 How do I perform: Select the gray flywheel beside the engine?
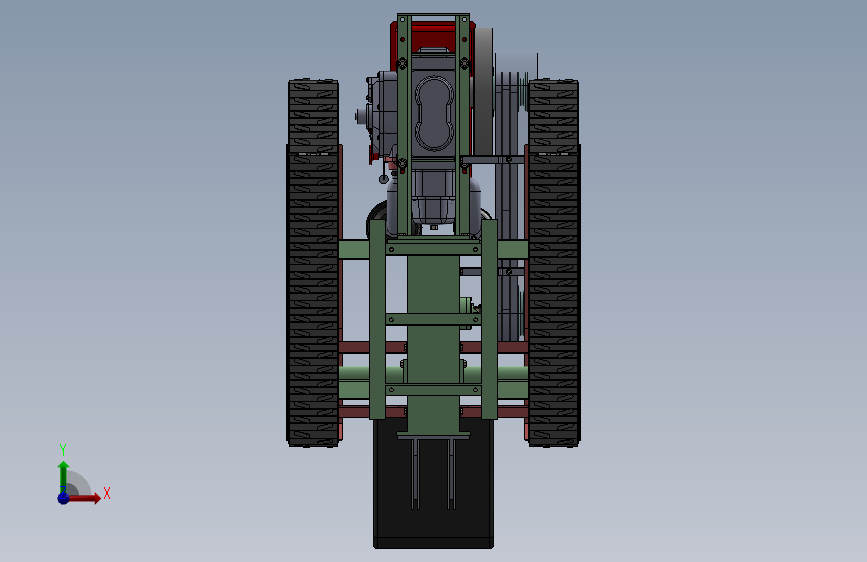tap(483, 92)
